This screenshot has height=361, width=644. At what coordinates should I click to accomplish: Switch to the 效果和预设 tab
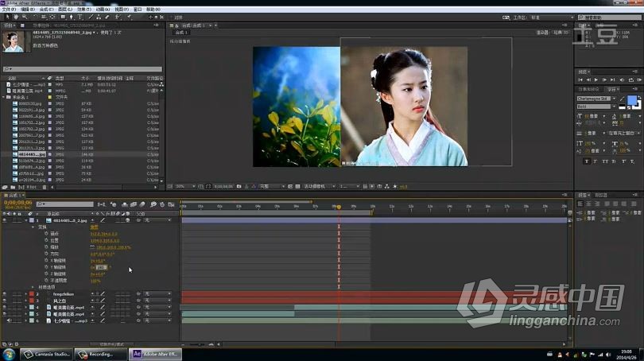(x=588, y=89)
